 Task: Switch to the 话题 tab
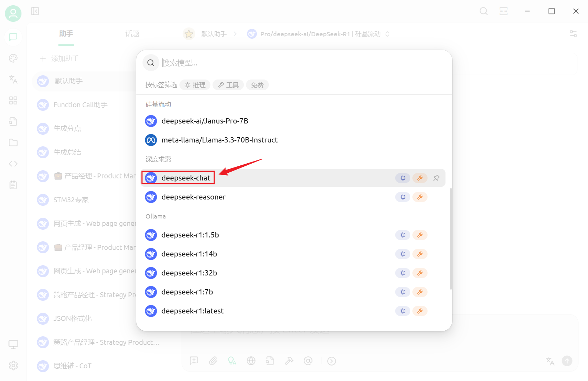tap(132, 34)
